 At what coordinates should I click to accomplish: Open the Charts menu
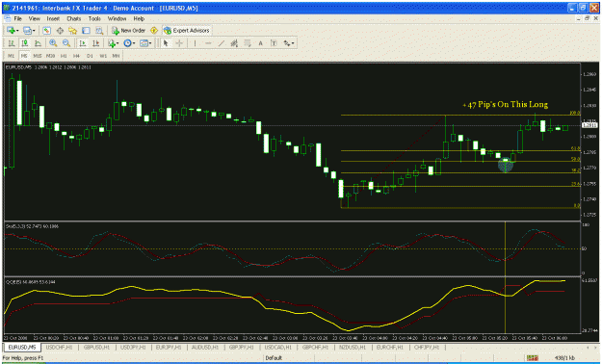(x=74, y=18)
